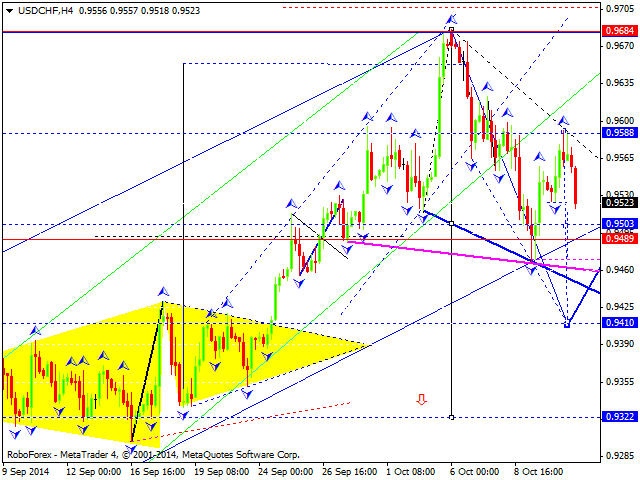This screenshot has height=480, width=640.
Task: Click the fractal arrow above the 0.9684 peak
Action: point(452,19)
